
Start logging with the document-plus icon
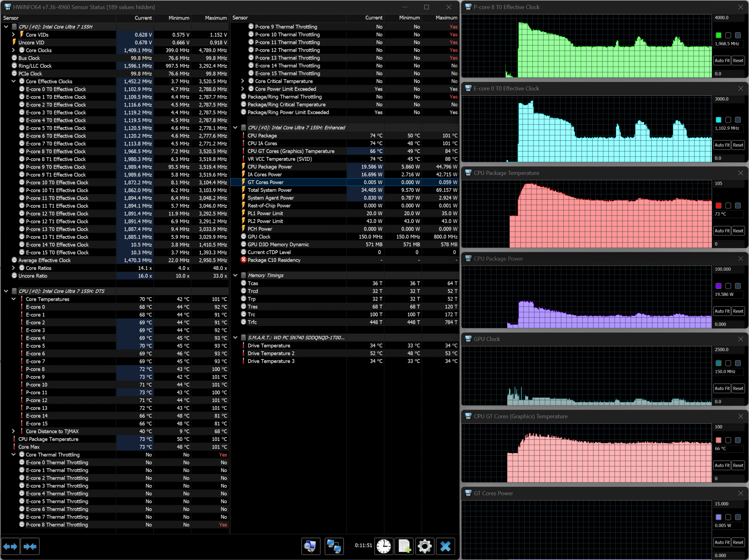(404, 546)
